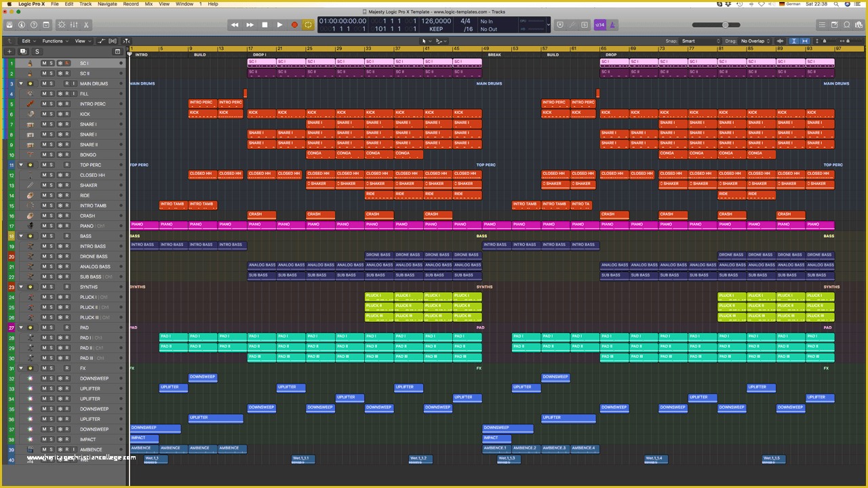Viewport: 868px width, 488px height.
Task: Toggle the Metronome click button
Action: coord(612,25)
